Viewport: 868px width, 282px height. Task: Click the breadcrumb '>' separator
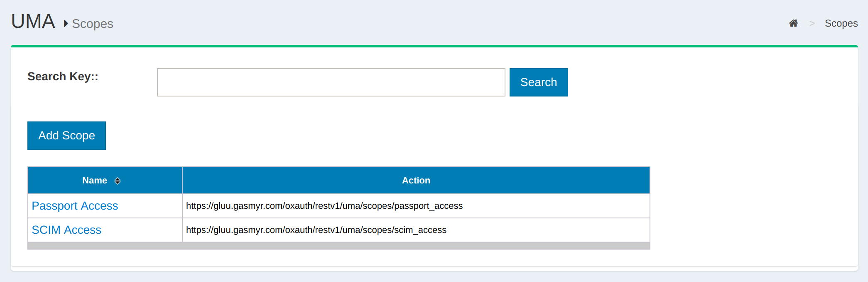(812, 24)
